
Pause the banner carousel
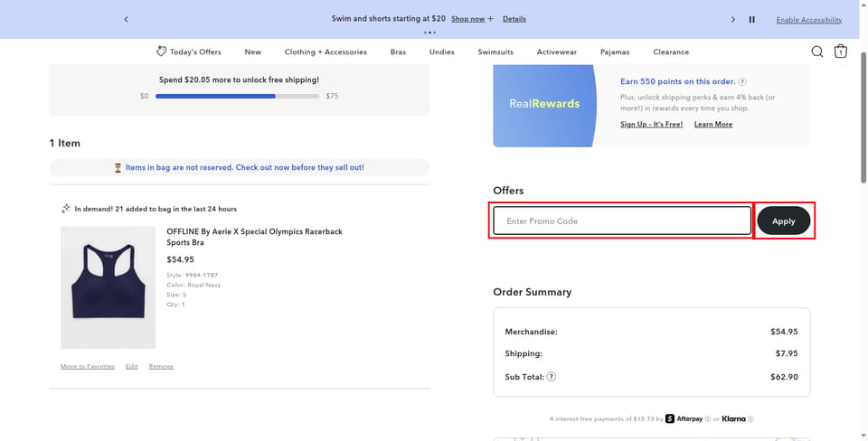point(751,19)
